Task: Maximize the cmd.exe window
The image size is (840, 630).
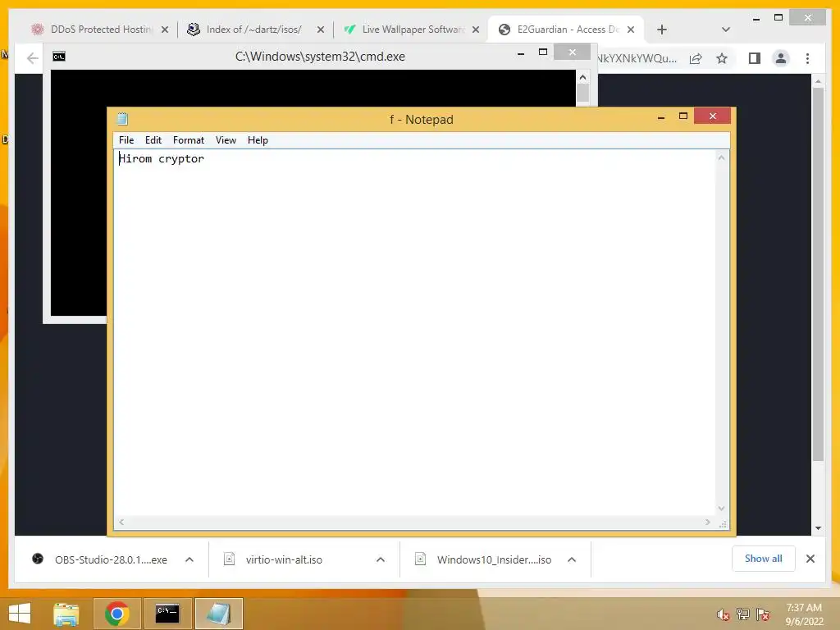Action: click(543, 52)
